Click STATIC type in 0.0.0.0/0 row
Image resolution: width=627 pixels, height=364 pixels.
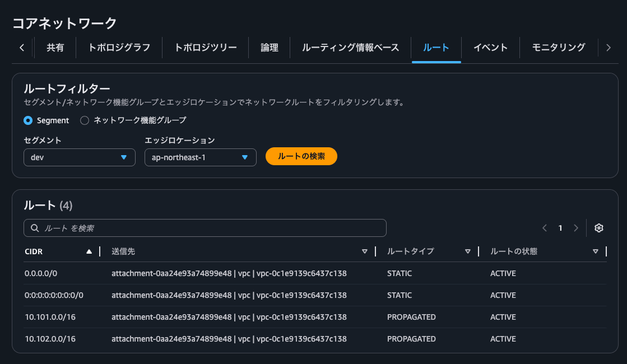400,273
